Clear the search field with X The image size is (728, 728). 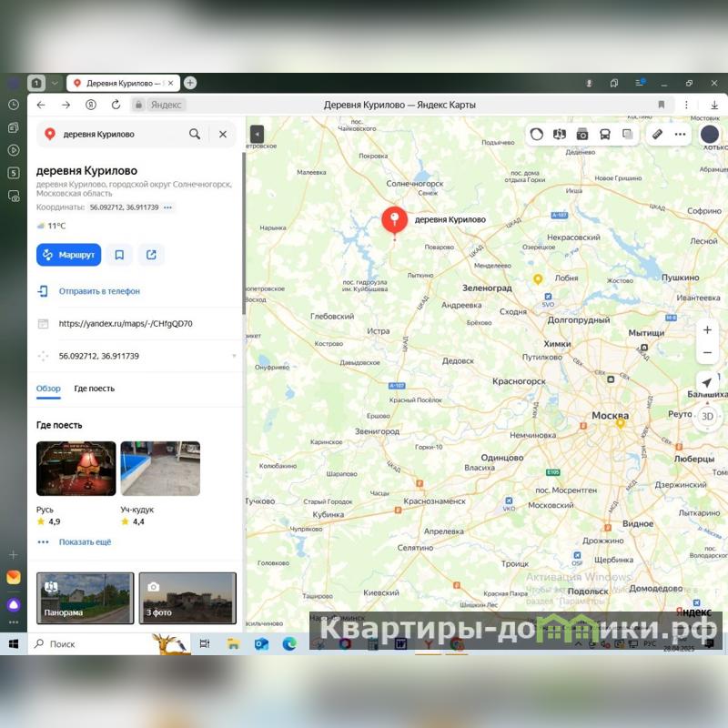click(223, 134)
